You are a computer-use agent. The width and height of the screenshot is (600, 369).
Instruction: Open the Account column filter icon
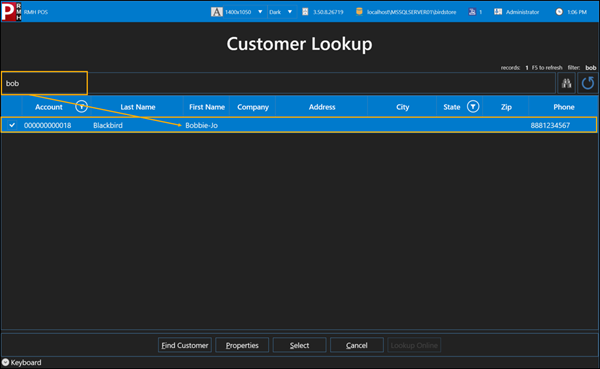pyautogui.click(x=82, y=106)
